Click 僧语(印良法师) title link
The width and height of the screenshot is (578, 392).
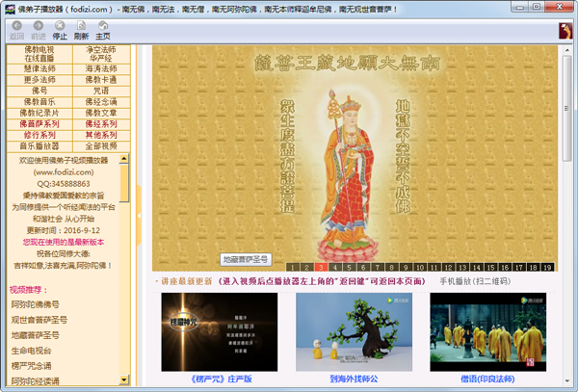pos(487,379)
